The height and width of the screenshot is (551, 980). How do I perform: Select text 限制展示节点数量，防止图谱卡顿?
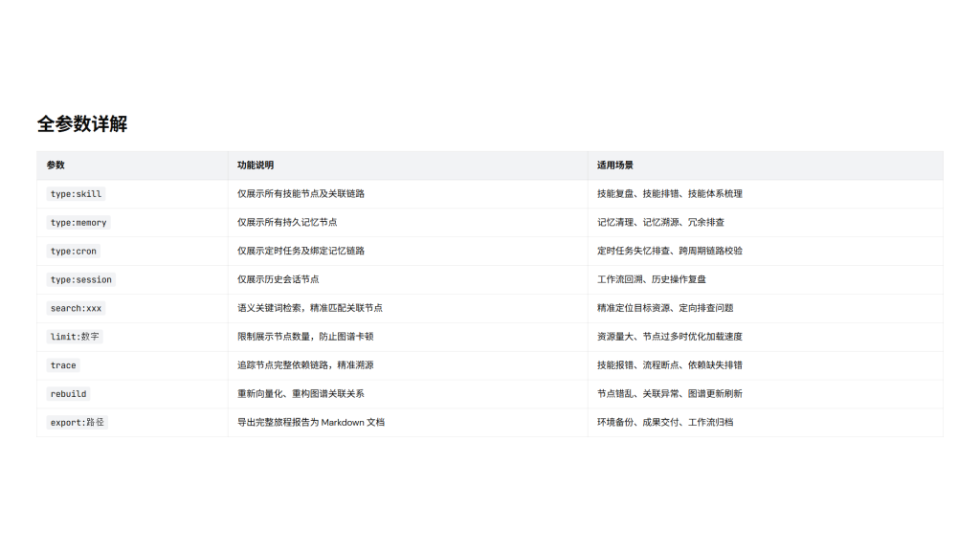305,336
